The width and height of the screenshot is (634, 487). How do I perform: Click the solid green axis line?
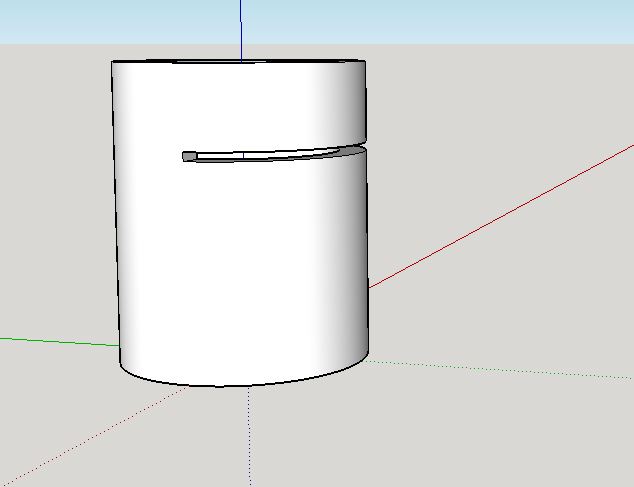click(59, 342)
